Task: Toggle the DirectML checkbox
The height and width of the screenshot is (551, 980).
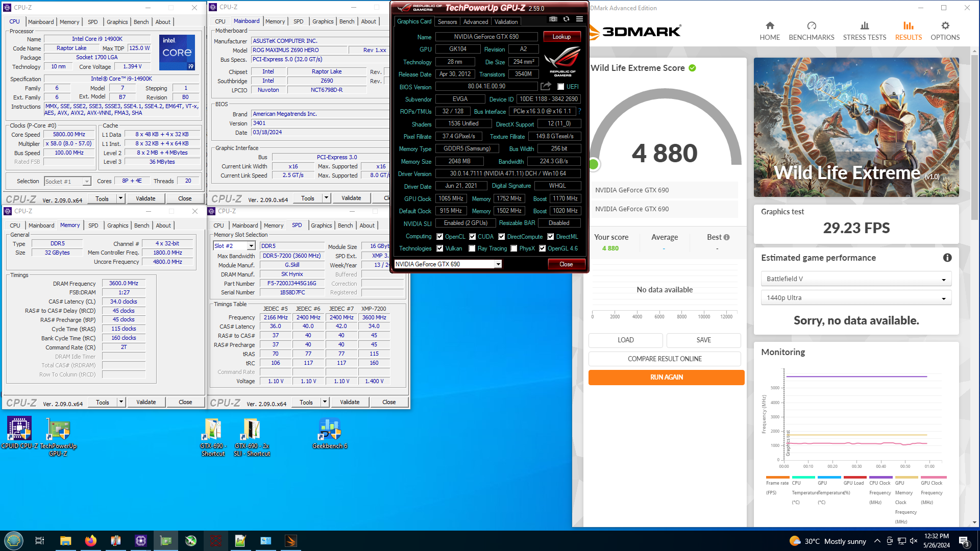Action: coord(551,237)
